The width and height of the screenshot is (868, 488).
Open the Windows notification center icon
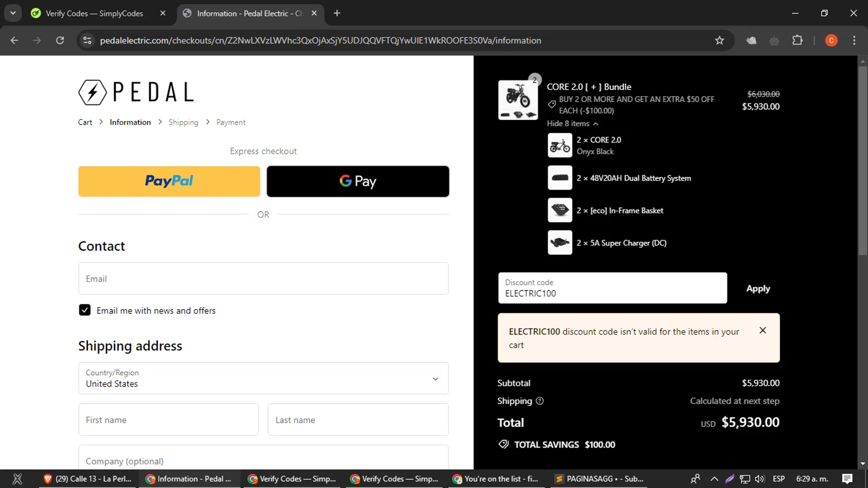coord(847,479)
